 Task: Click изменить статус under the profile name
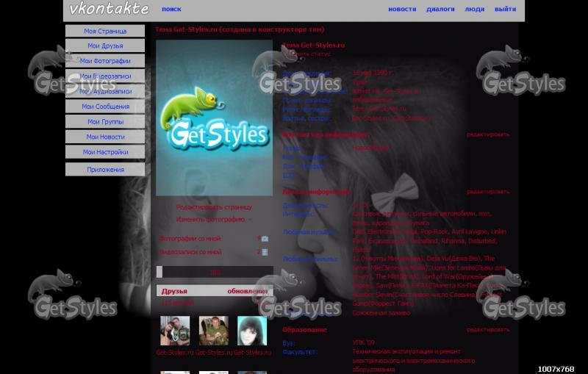(308, 54)
